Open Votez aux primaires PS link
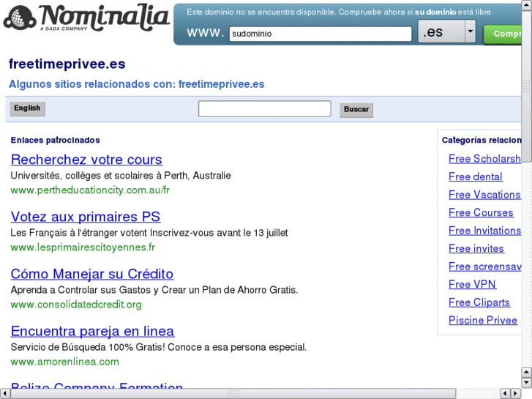This screenshot has width=532, height=399. 86,217
